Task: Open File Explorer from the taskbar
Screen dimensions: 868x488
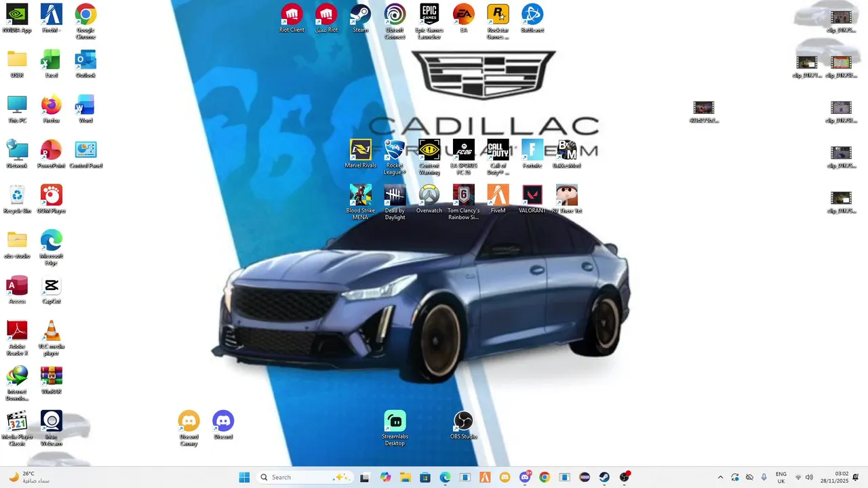Action: (x=406, y=477)
